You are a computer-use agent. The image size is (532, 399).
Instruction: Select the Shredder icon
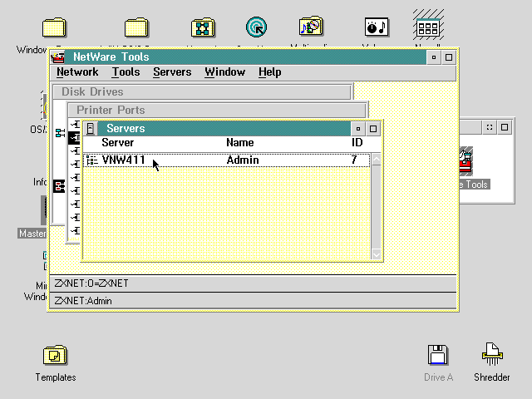[x=492, y=354]
